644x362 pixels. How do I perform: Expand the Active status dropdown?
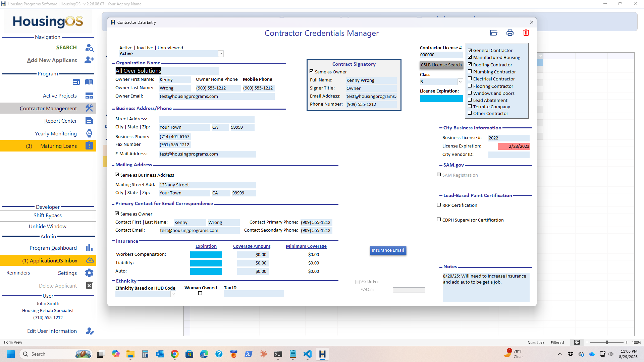coord(221,54)
